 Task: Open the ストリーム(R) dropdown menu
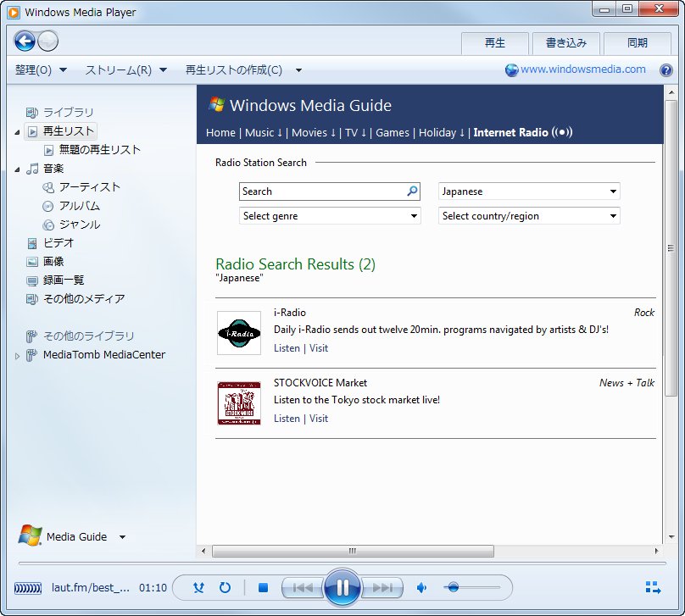point(125,69)
